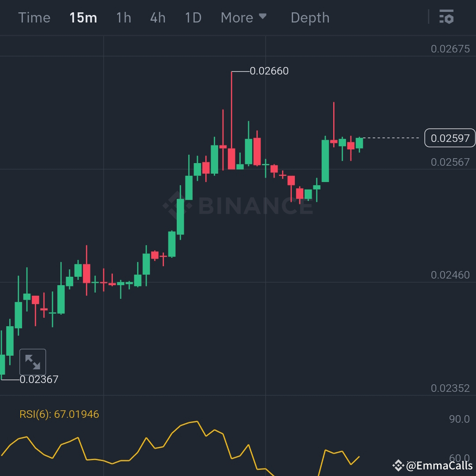Open the More intervals dropdown
The image size is (476, 476).
tap(244, 18)
